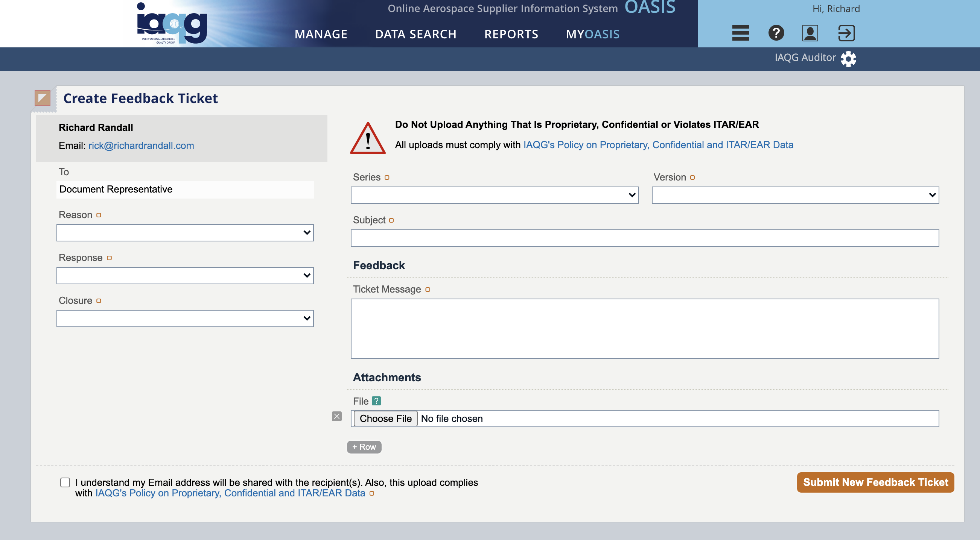Screen dimensions: 980x540
Task: Click the No file chosen text
Action: (x=452, y=419)
